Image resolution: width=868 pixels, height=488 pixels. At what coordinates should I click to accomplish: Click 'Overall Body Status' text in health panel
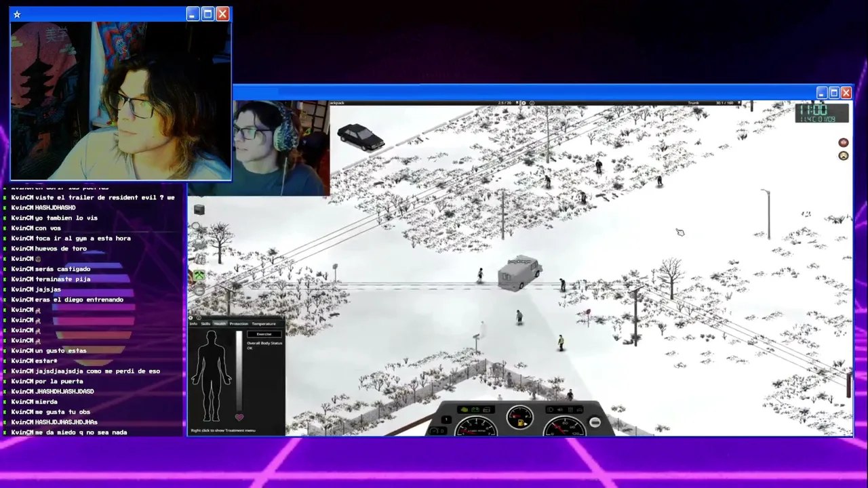pos(264,343)
